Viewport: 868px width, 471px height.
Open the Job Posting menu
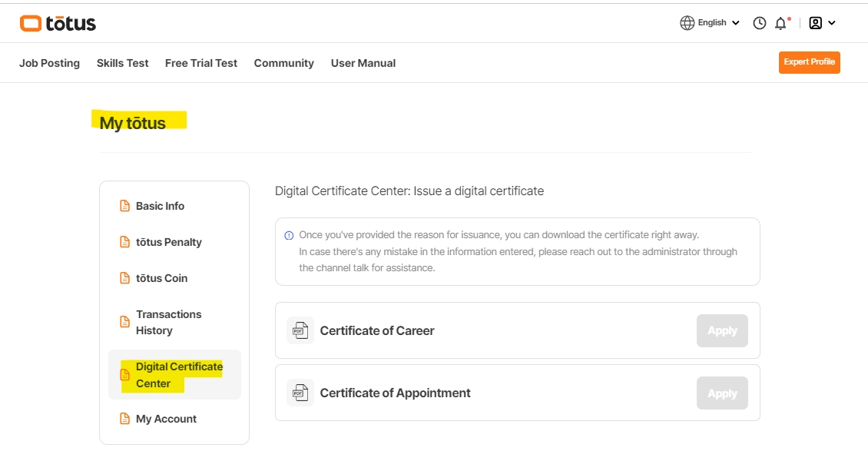49,63
